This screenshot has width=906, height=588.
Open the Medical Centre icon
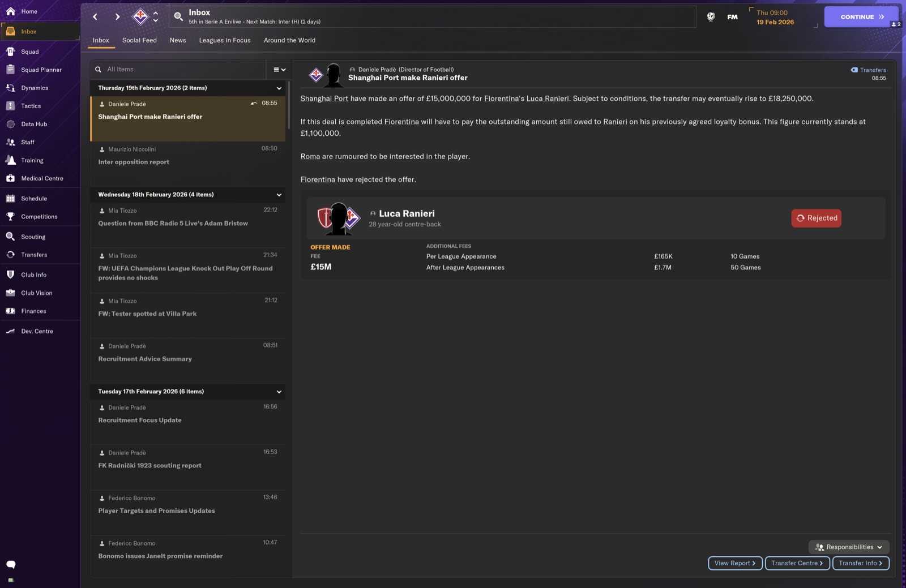click(x=10, y=178)
